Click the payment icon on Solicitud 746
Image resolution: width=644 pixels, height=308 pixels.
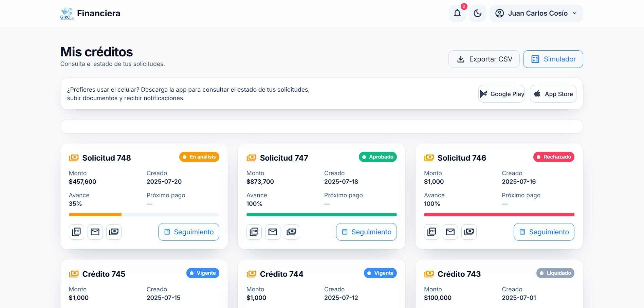click(469, 232)
